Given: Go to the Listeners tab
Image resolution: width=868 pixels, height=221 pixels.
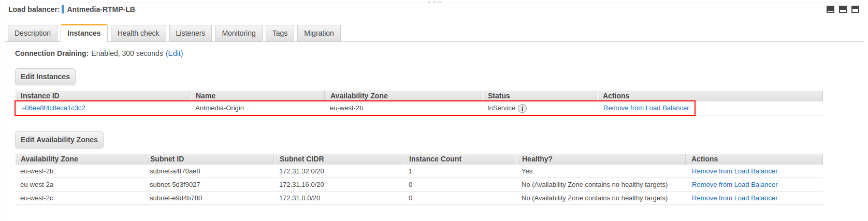Looking at the screenshot, I should click(x=191, y=33).
